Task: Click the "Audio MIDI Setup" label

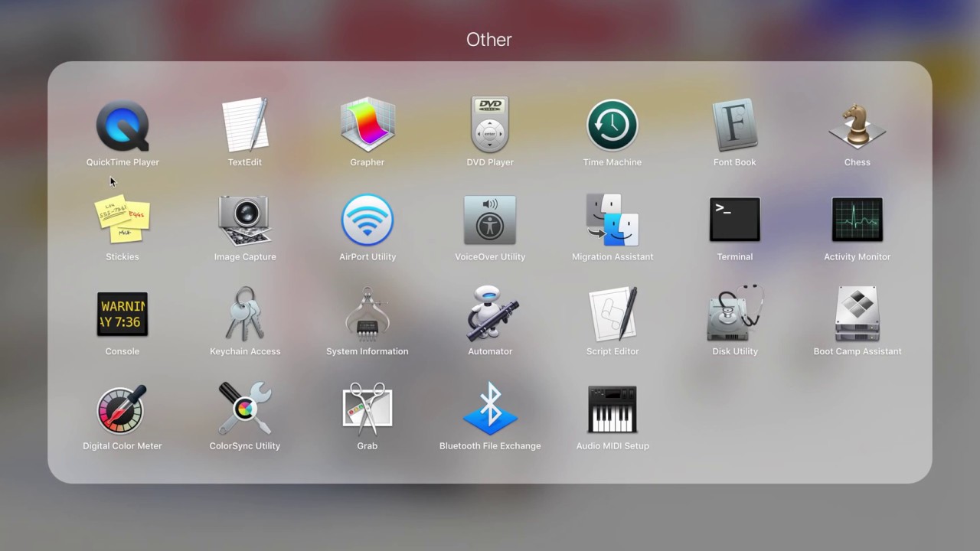Action: click(612, 446)
